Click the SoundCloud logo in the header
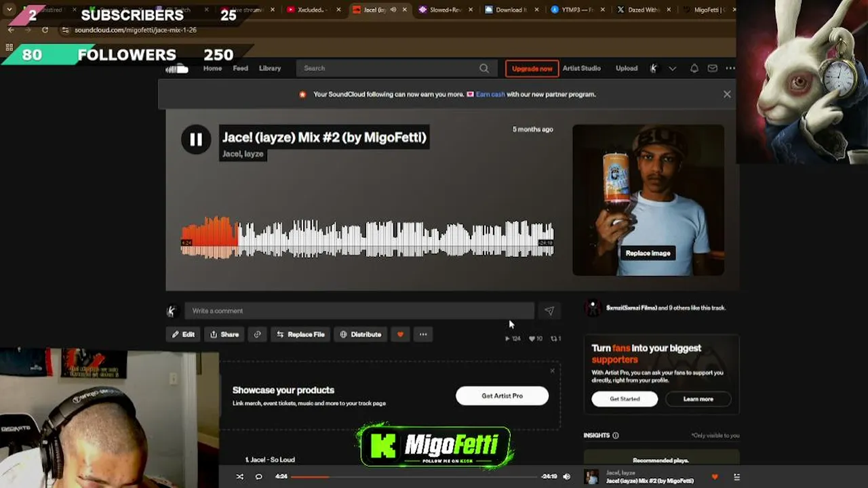 pyautogui.click(x=177, y=68)
